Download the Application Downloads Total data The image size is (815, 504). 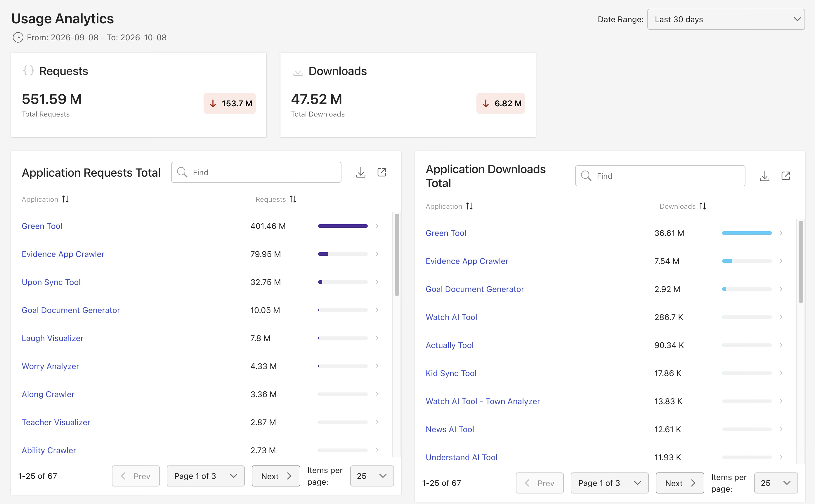pyautogui.click(x=765, y=176)
